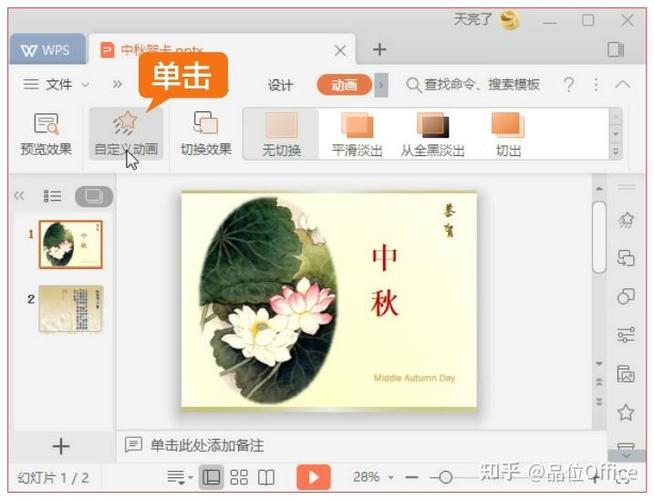Select the 动画 ribbon tab
Viewport: 654px width, 500px height.
[x=344, y=85]
